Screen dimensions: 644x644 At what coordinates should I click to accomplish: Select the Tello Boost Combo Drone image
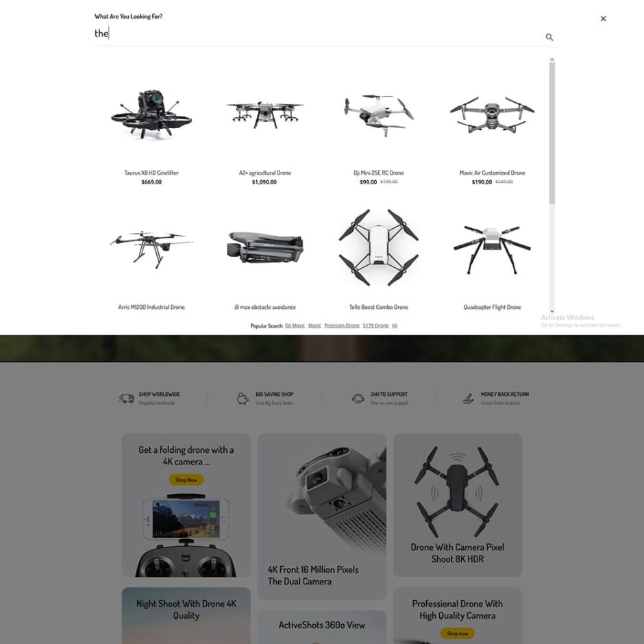pyautogui.click(x=379, y=247)
